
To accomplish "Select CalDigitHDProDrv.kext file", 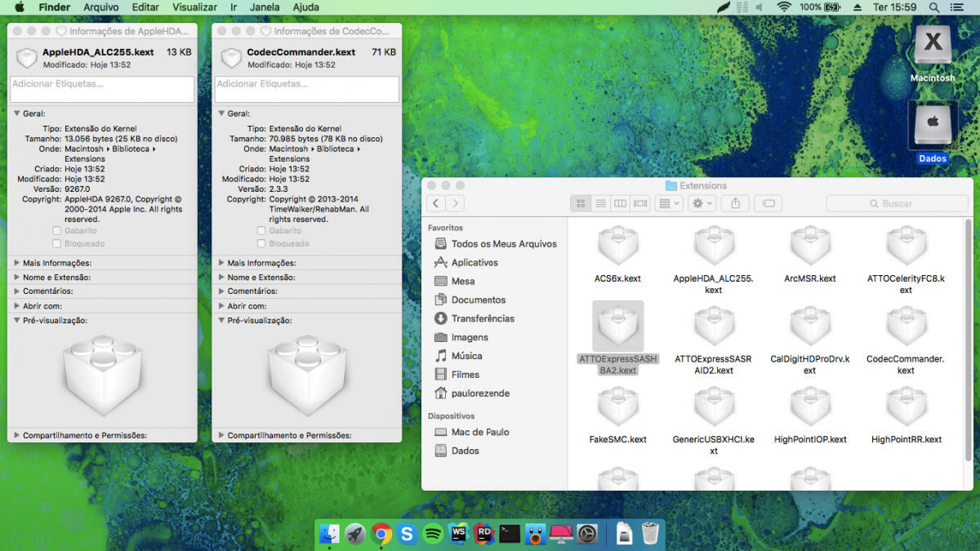I will tap(810, 327).
